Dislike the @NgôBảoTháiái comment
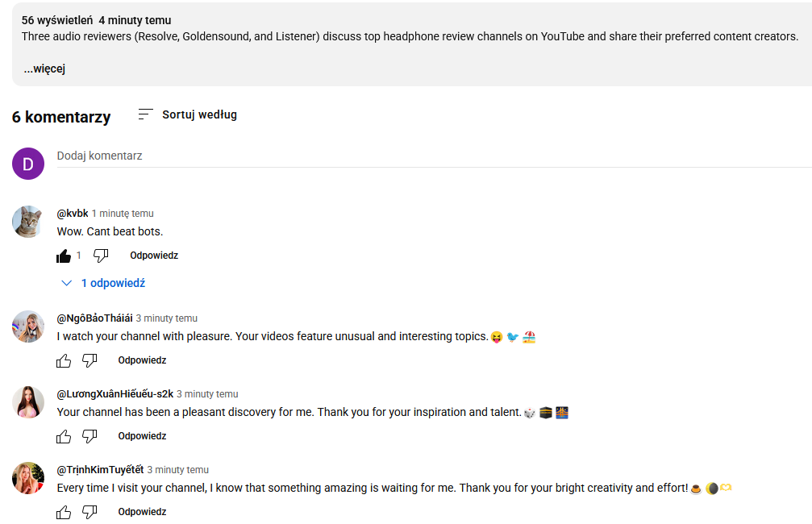812x524 pixels. point(90,360)
